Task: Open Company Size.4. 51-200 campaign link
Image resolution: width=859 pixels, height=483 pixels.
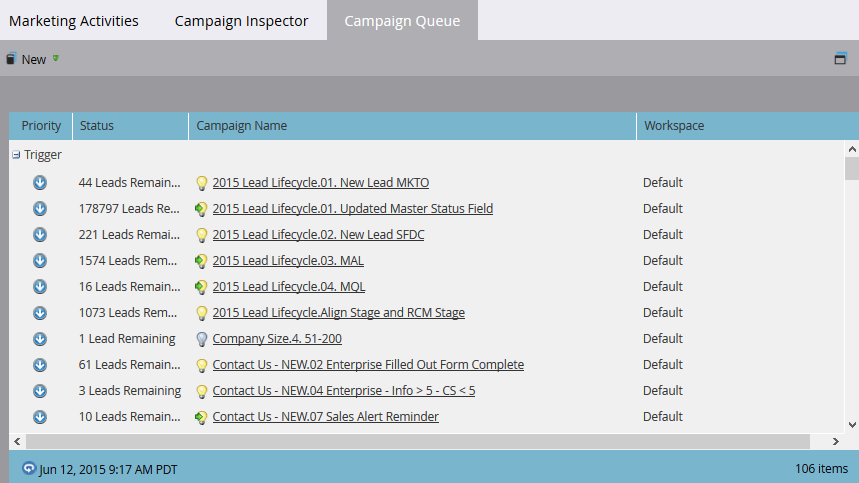Action: (277, 338)
